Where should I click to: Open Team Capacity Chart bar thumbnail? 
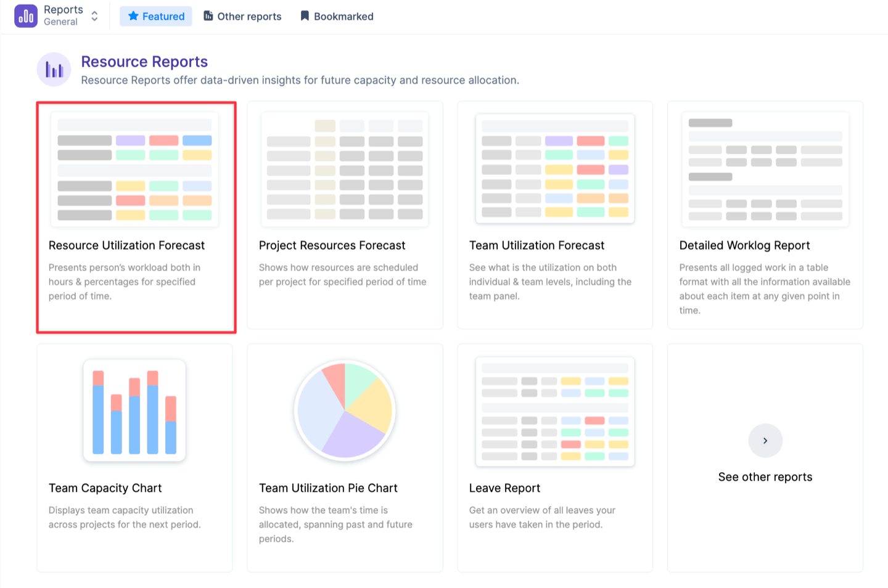pos(134,410)
